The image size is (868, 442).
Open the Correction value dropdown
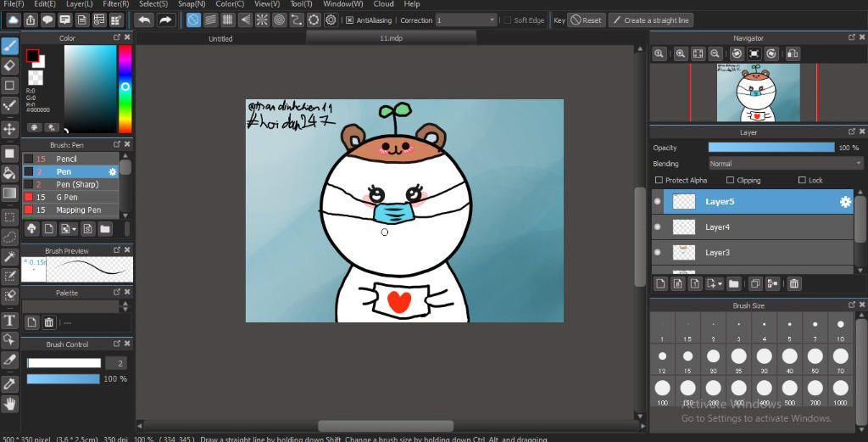pyautogui.click(x=466, y=20)
